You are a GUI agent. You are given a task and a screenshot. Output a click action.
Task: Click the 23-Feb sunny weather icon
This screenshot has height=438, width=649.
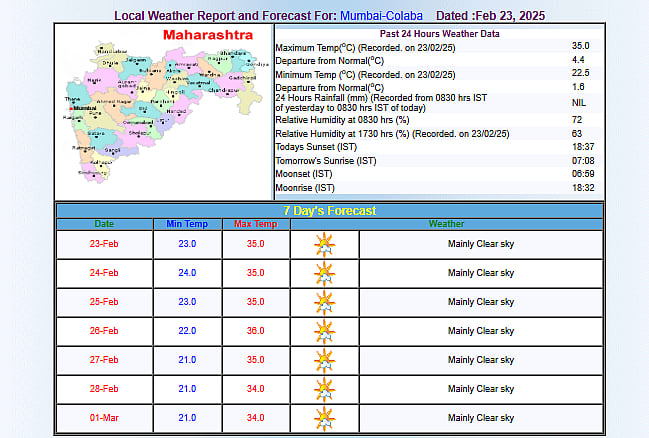pos(324,244)
